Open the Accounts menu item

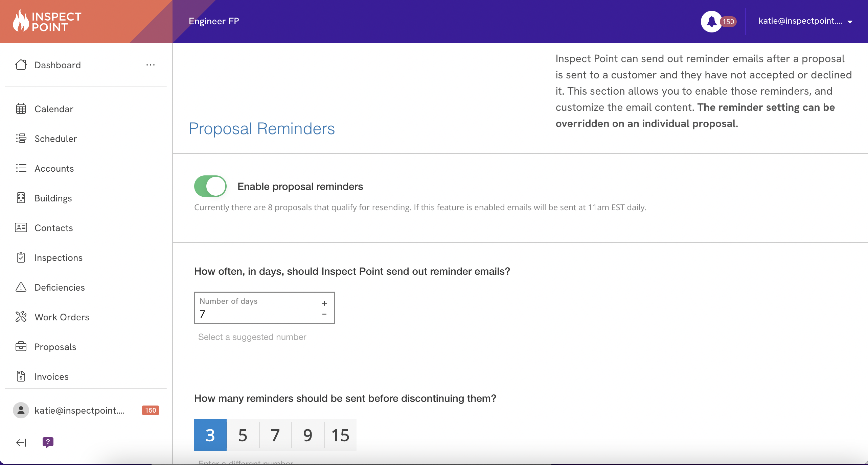54,168
